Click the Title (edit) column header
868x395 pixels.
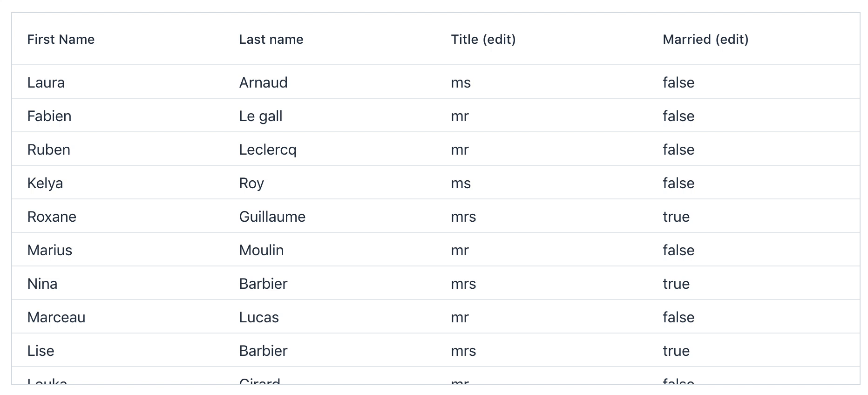point(483,40)
